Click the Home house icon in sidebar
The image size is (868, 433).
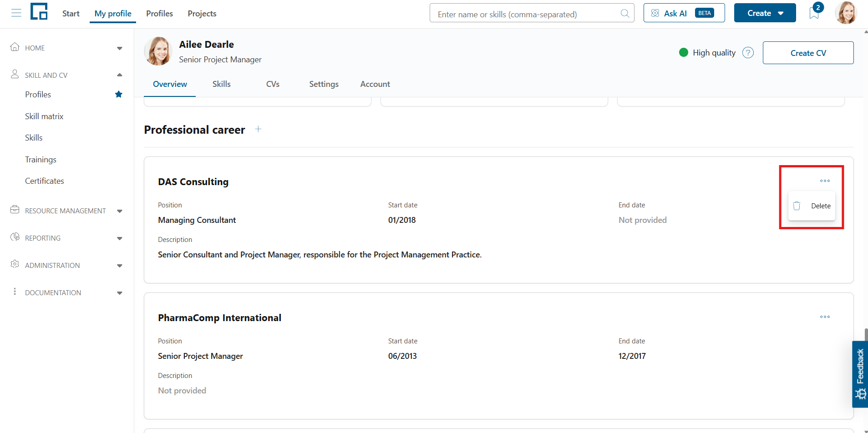point(15,47)
